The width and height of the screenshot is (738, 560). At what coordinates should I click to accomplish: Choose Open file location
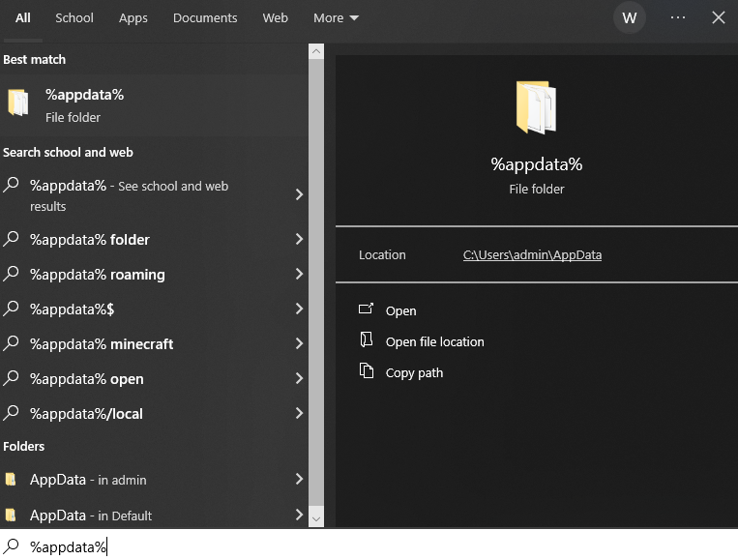click(435, 341)
